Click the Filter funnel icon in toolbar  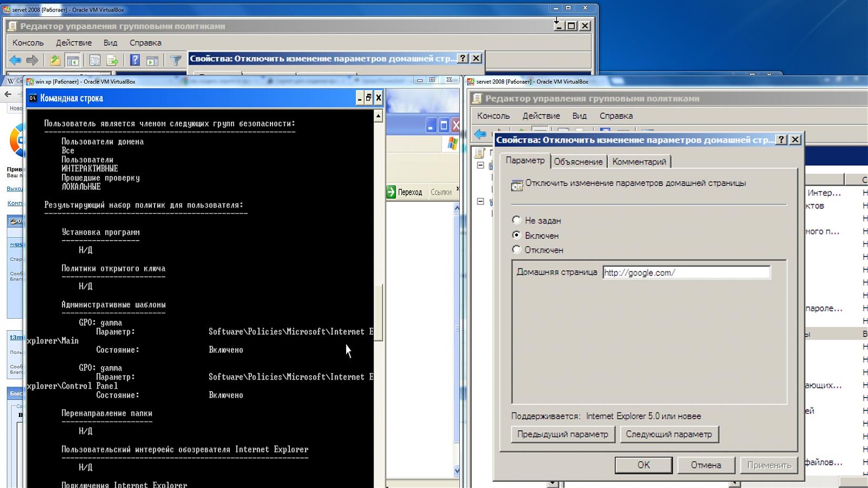176,60
